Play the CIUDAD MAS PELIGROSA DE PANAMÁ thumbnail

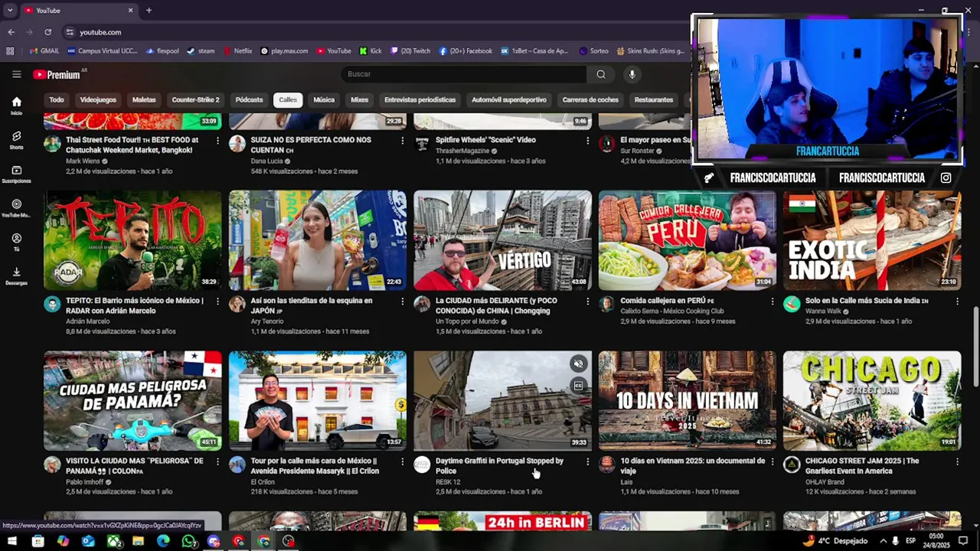click(x=132, y=400)
